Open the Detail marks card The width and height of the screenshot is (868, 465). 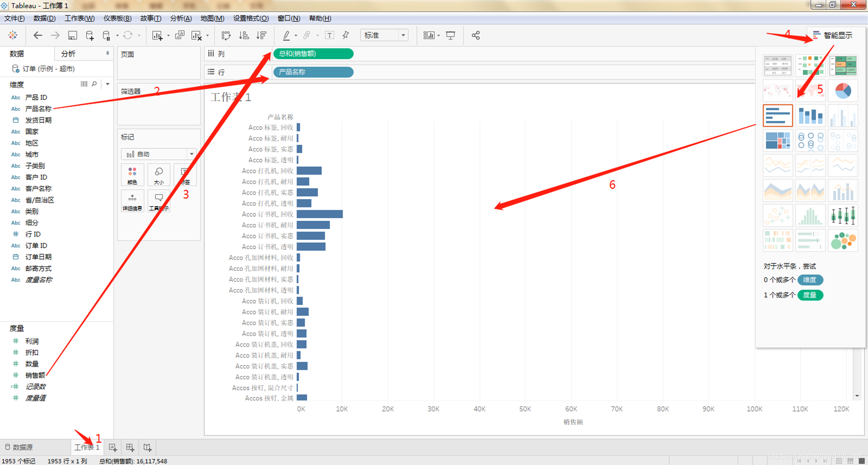132,201
